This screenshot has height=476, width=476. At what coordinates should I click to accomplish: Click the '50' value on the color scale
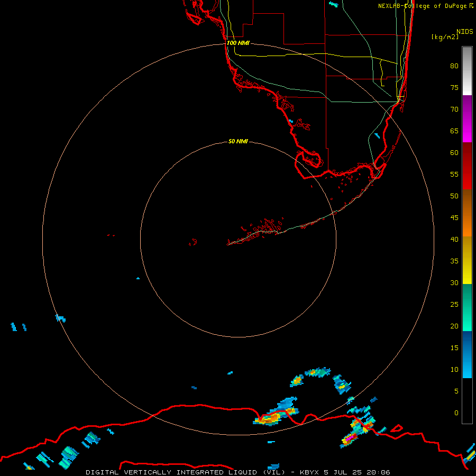click(454, 196)
